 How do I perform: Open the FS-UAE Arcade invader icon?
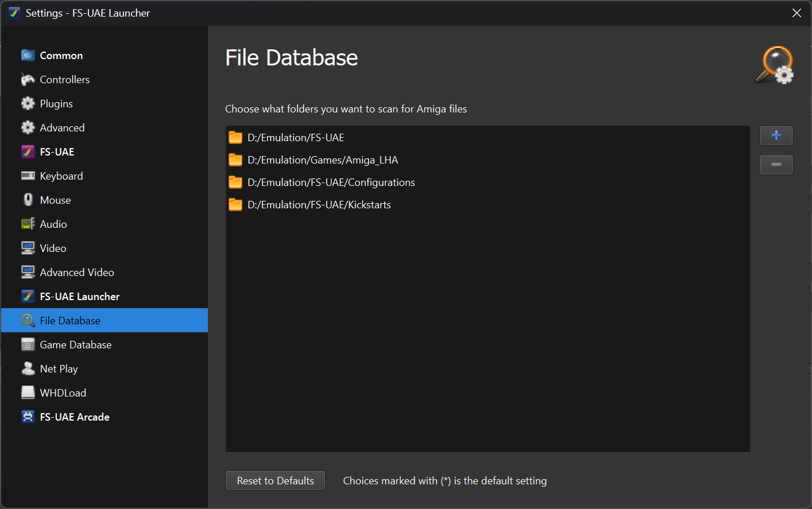coord(28,417)
